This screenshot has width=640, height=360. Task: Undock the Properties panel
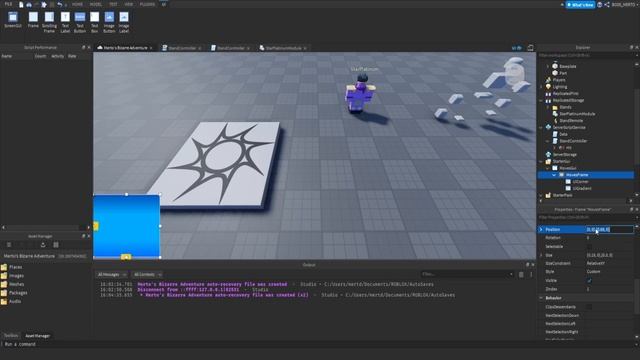631,209
